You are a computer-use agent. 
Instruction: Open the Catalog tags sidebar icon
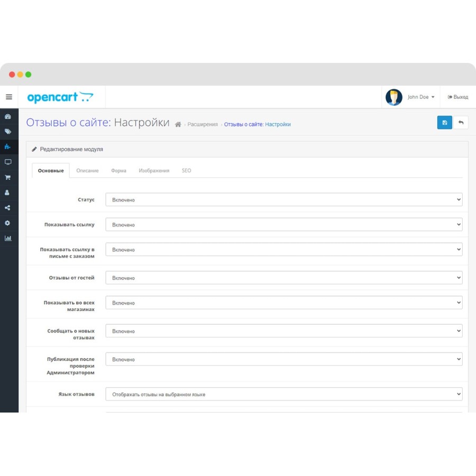pyautogui.click(x=8, y=132)
